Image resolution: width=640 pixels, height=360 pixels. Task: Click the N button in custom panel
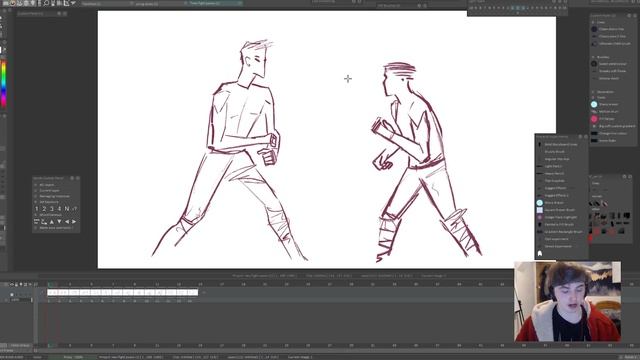click(67, 209)
